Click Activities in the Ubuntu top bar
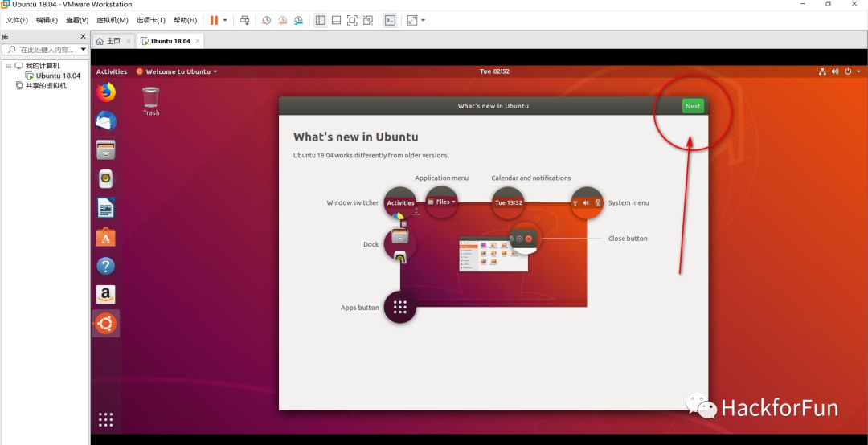Viewport: 868px width, 445px height. (112, 71)
